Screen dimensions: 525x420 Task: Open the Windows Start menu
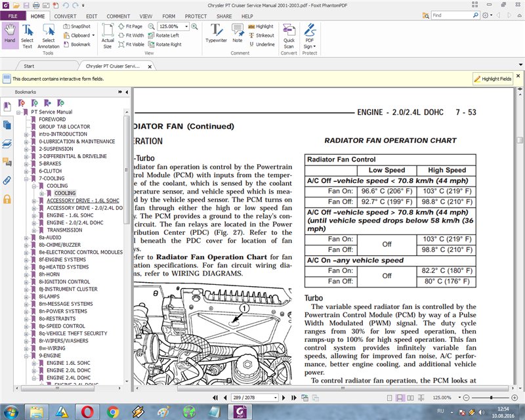click(10, 411)
